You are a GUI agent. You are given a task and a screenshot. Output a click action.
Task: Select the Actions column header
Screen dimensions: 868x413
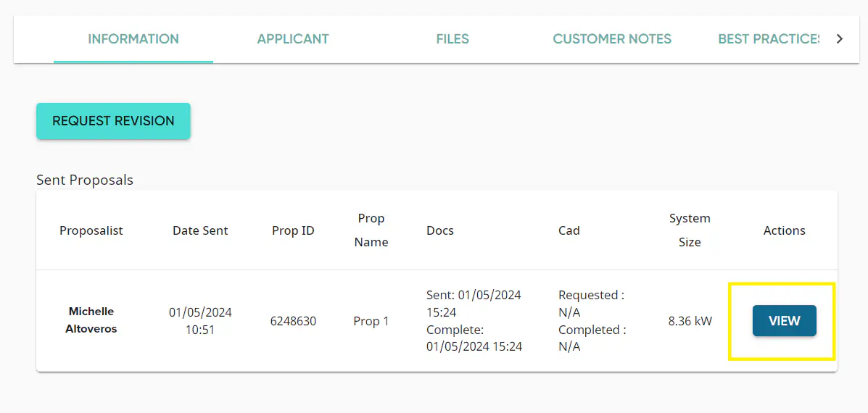click(x=785, y=230)
